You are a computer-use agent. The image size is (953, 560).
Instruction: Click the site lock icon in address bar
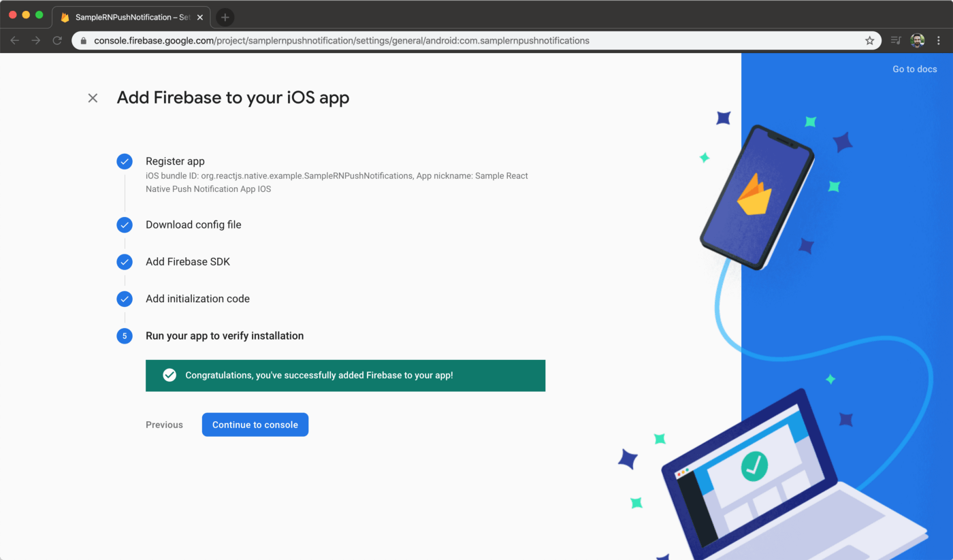point(84,41)
